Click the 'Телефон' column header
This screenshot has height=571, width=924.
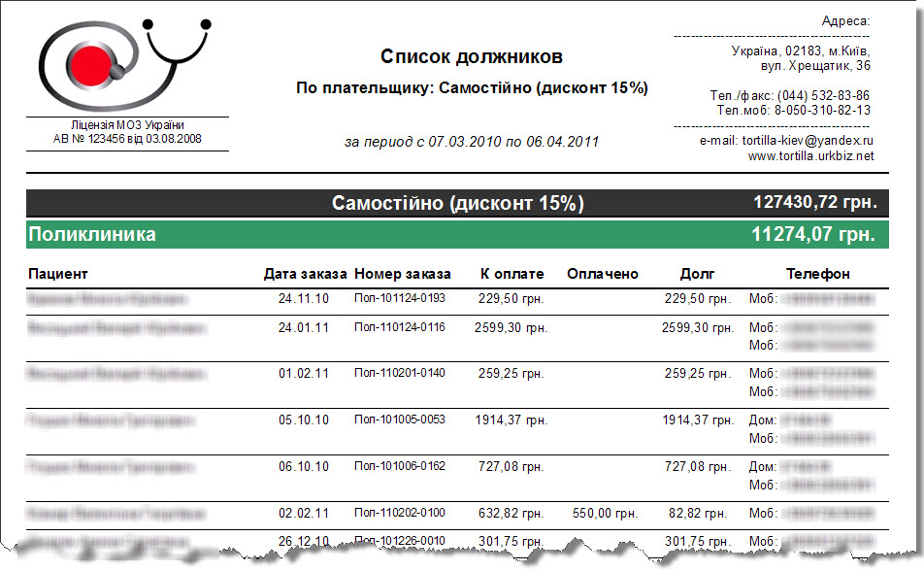pos(818,274)
